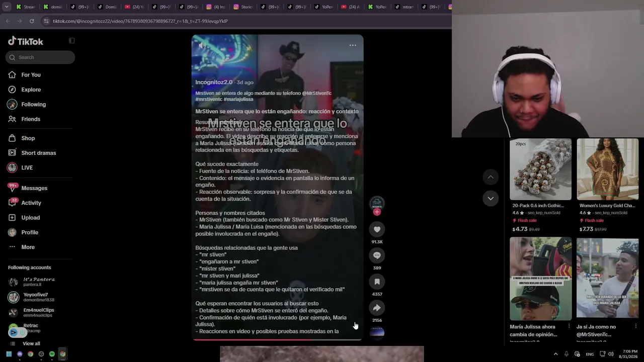Click the ENG language indicator

tap(590, 354)
